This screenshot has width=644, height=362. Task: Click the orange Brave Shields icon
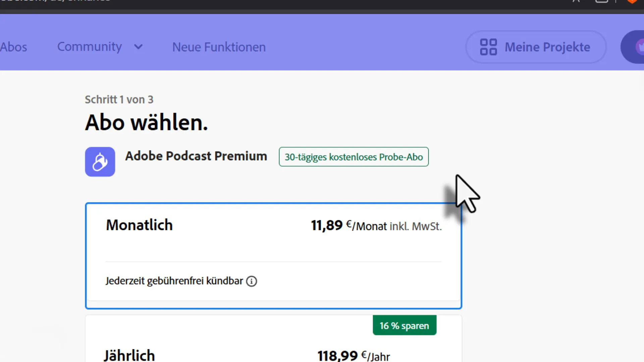pos(632,1)
